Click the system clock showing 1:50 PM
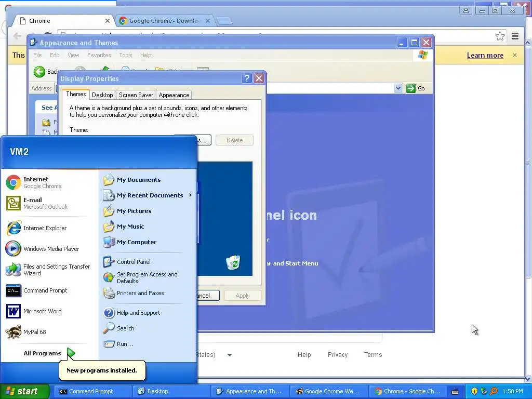The width and height of the screenshot is (532, 399). click(x=513, y=391)
